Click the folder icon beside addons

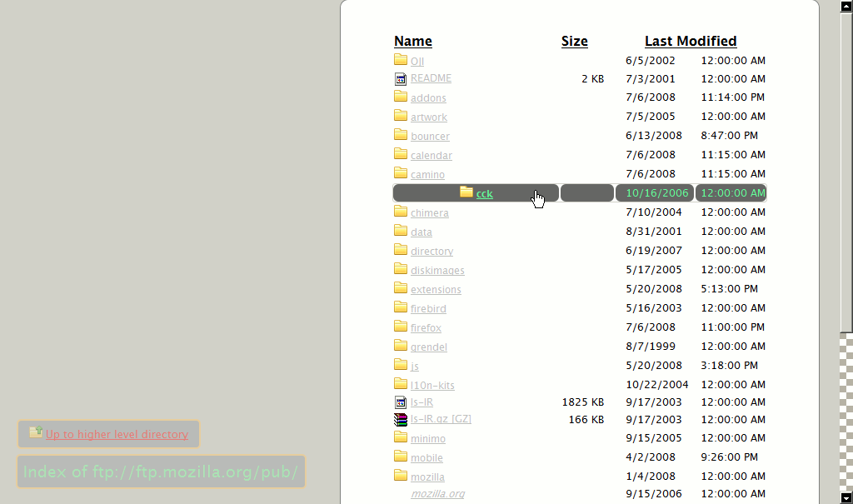(x=401, y=97)
